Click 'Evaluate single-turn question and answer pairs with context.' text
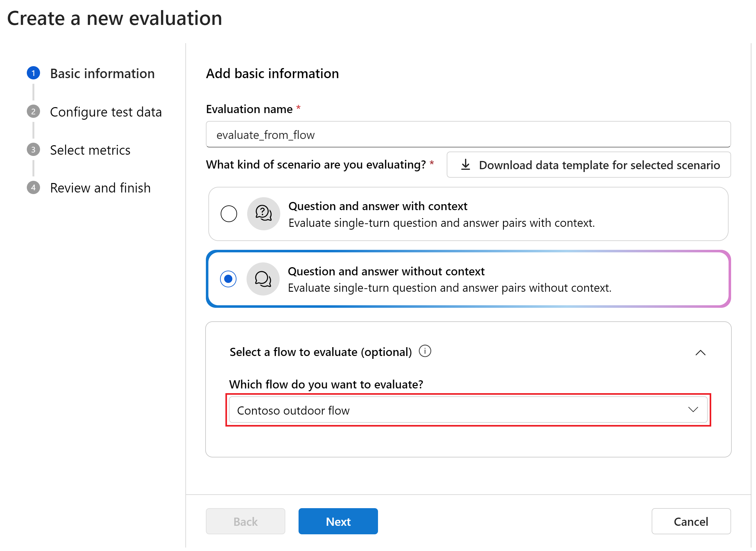Screen dimensions: 756x551 pos(442,223)
